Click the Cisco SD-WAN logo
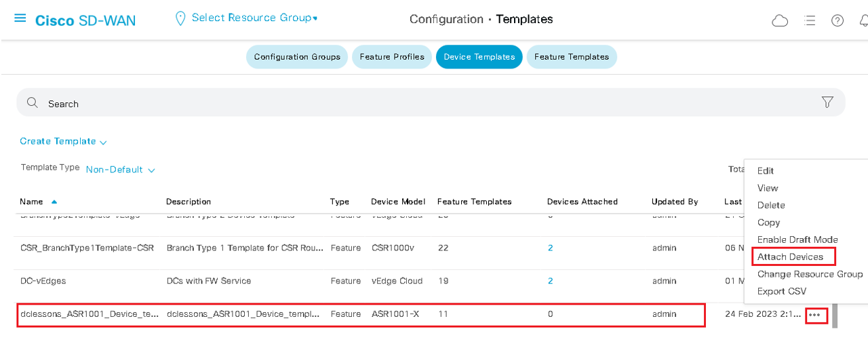Viewport: 868px width, 344px height. 85,20
